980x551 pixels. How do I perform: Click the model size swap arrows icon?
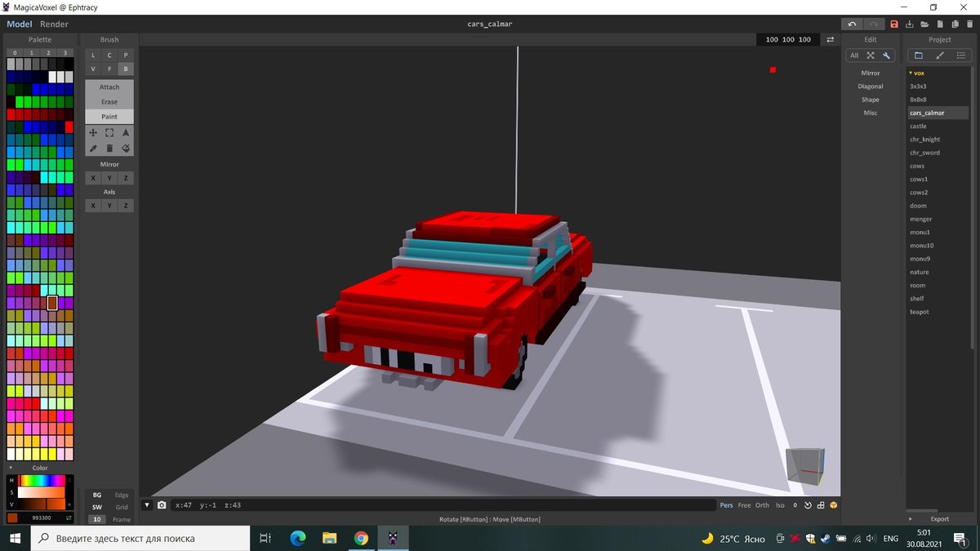[x=831, y=39]
